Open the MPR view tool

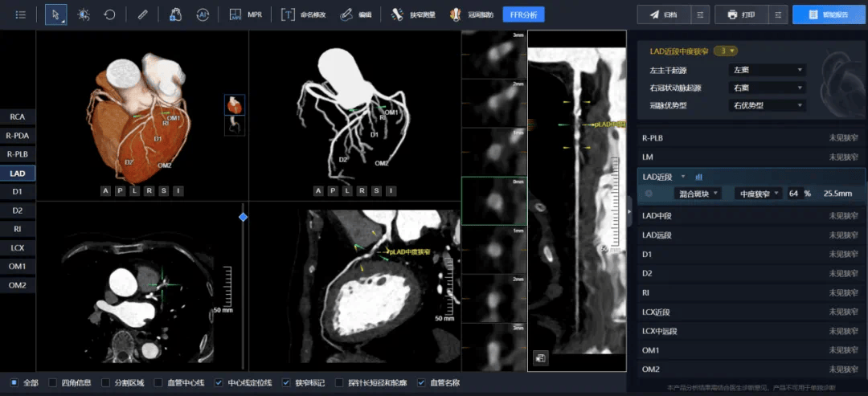coord(245,14)
